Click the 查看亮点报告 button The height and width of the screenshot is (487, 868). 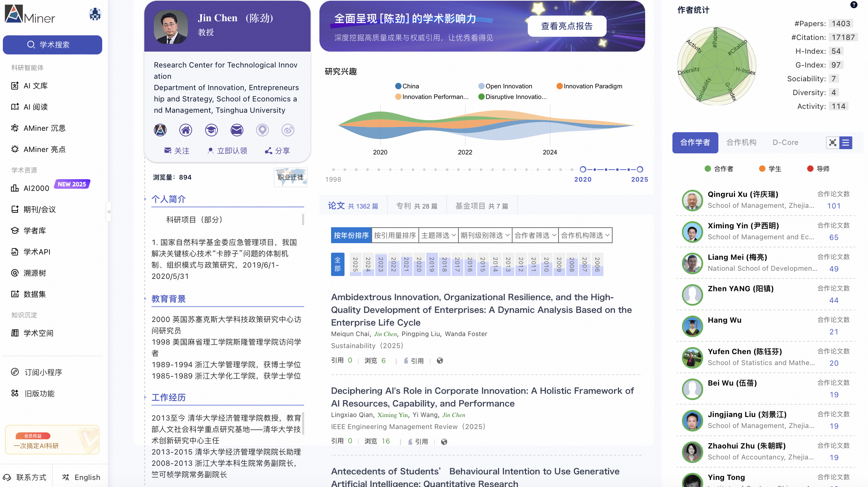(x=567, y=26)
